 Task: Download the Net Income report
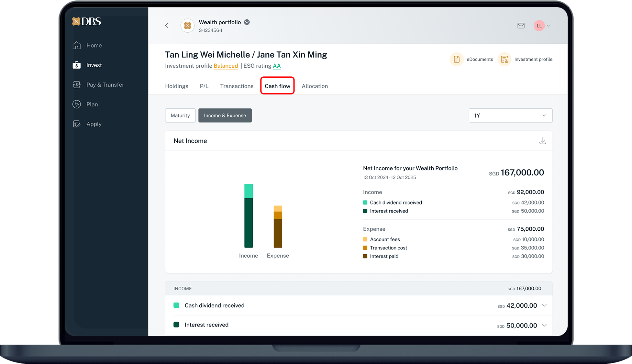[543, 141]
